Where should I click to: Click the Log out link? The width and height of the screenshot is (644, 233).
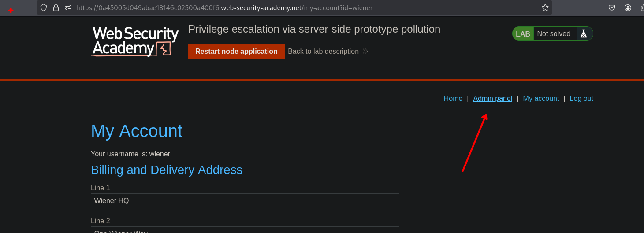click(x=581, y=99)
